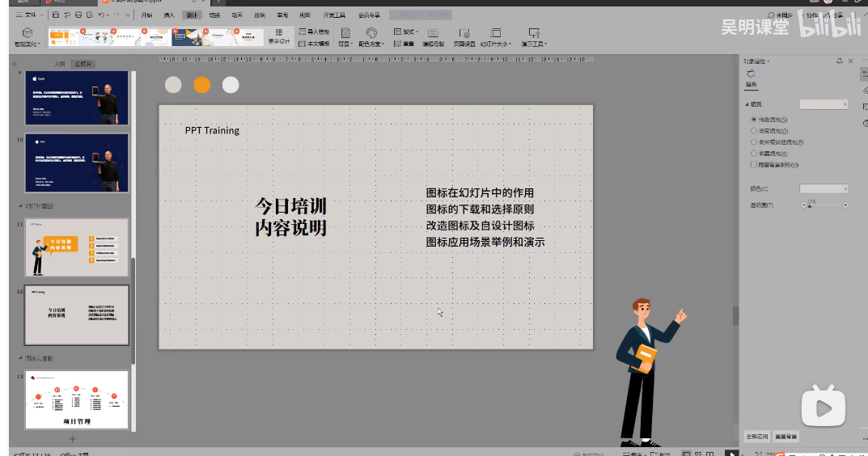This screenshot has width=868, height=456.
Task: Toggle 隐藏背景图形 hide background graphics checkbox
Action: 753,165
